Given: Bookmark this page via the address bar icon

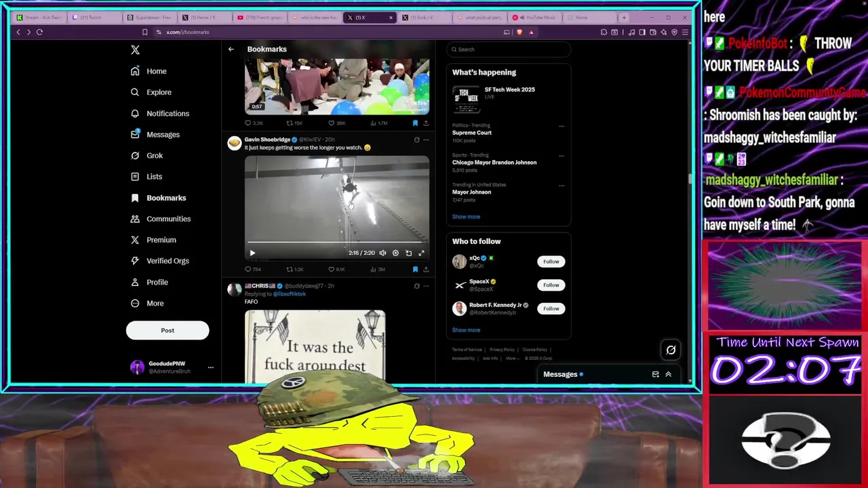Looking at the screenshot, I should coord(144,32).
